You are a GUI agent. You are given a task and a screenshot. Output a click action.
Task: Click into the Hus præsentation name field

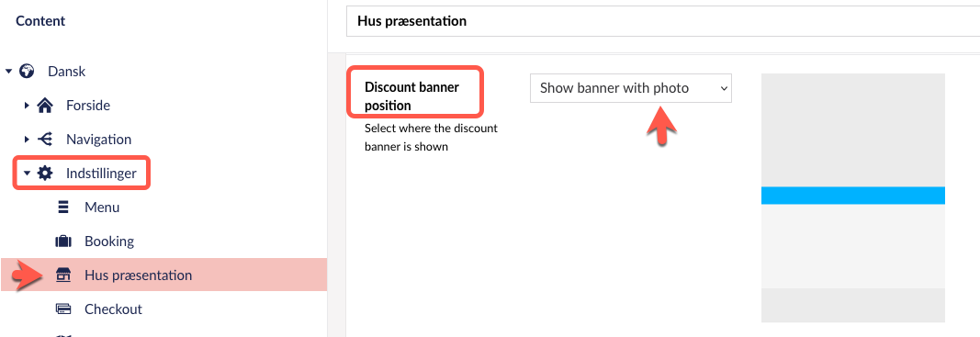[x=662, y=21]
